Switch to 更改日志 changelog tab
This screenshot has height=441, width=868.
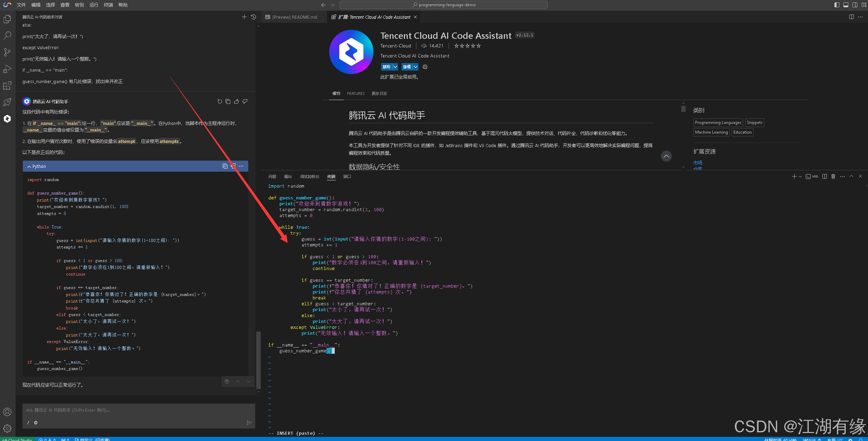click(379, 93)
